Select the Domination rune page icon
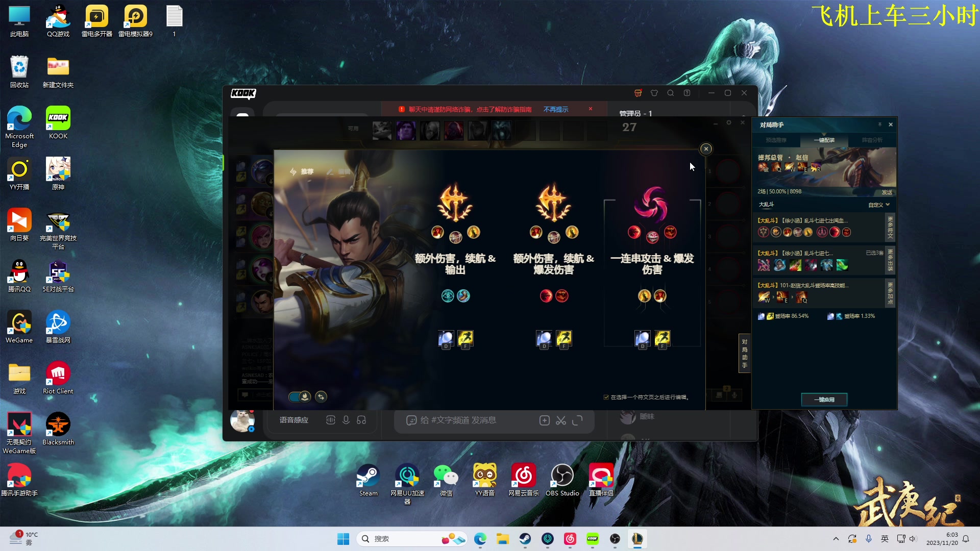This screenshot has width=980, height=551. click(x=651, y=203)
